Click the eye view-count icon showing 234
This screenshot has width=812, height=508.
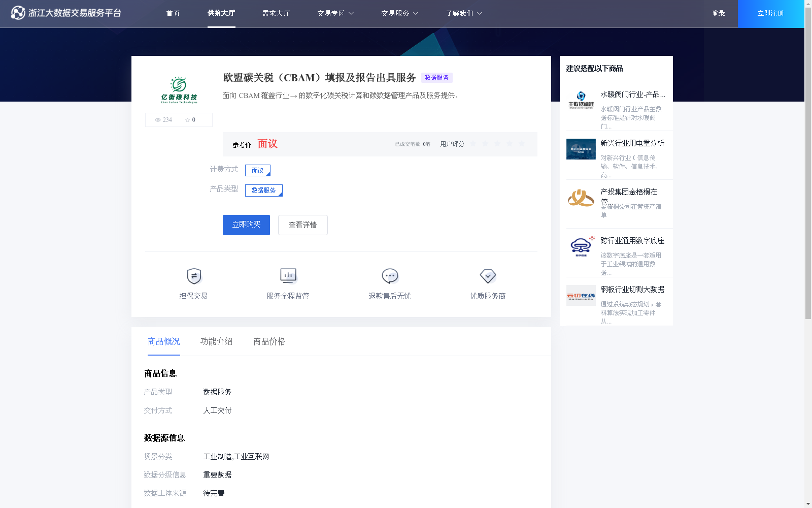pyautogui.click(x=158, y=120)
